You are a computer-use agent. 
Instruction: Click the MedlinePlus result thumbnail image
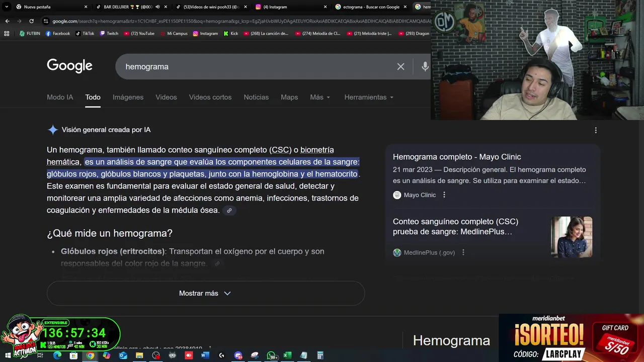click(572, 237)
